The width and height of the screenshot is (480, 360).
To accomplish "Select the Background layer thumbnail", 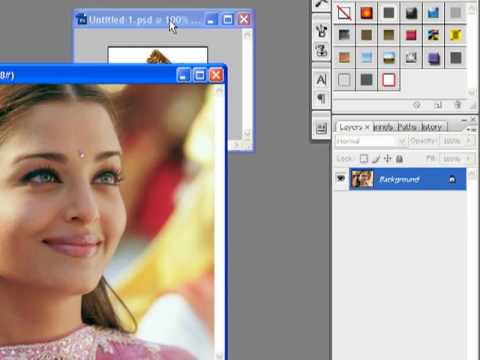I will (x=362, y=179).
